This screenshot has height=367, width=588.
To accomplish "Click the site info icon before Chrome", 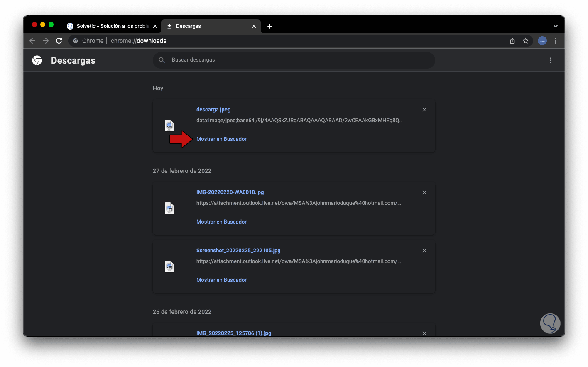I will pos(76,41).
